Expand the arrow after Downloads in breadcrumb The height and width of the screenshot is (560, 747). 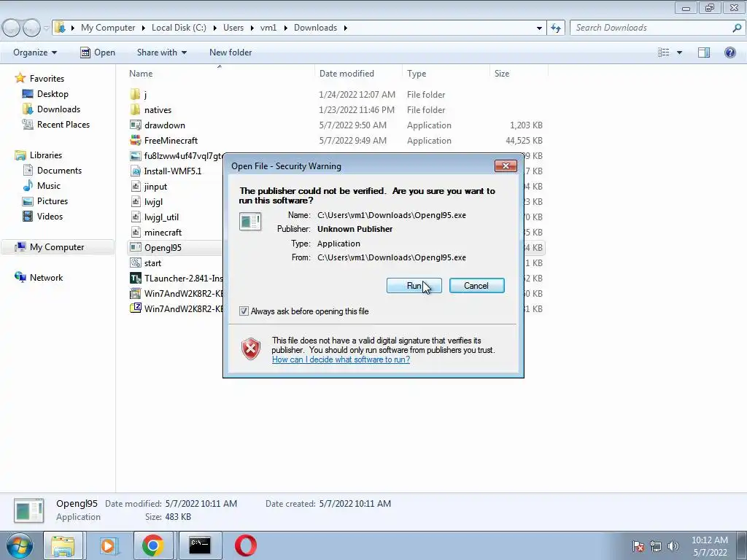(345, 28)
